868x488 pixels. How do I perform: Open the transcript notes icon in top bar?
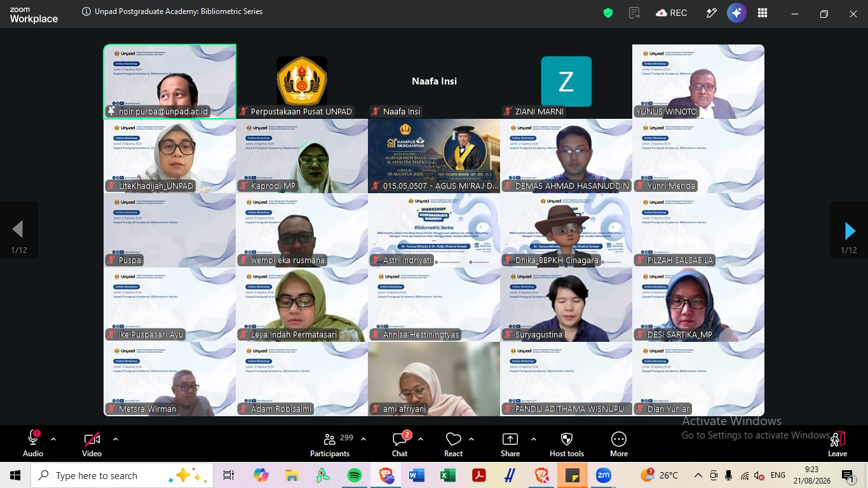[634, 13]
